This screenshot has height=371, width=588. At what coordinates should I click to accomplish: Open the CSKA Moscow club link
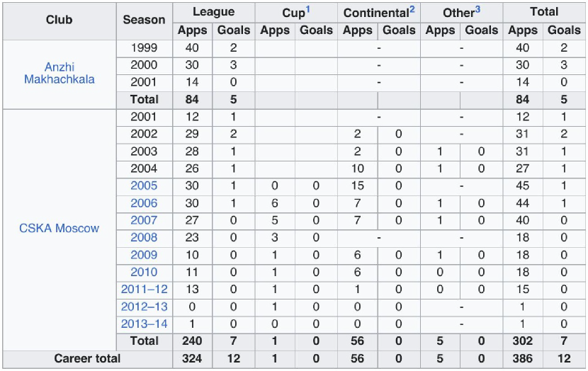click(x=60, y=228)
